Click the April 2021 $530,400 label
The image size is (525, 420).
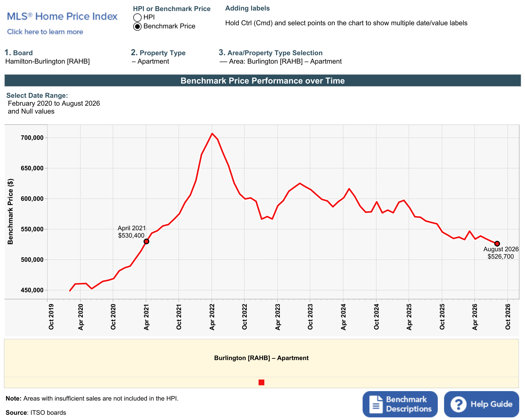[x=131, y=232]
